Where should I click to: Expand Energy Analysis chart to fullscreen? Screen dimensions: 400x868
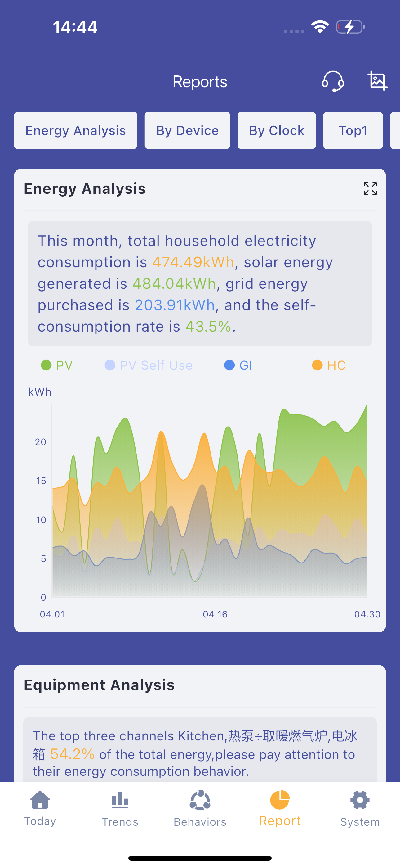[370, 188]
